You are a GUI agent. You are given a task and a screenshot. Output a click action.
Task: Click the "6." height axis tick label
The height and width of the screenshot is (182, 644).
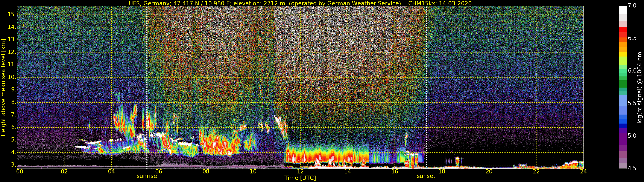click(14, 127)
